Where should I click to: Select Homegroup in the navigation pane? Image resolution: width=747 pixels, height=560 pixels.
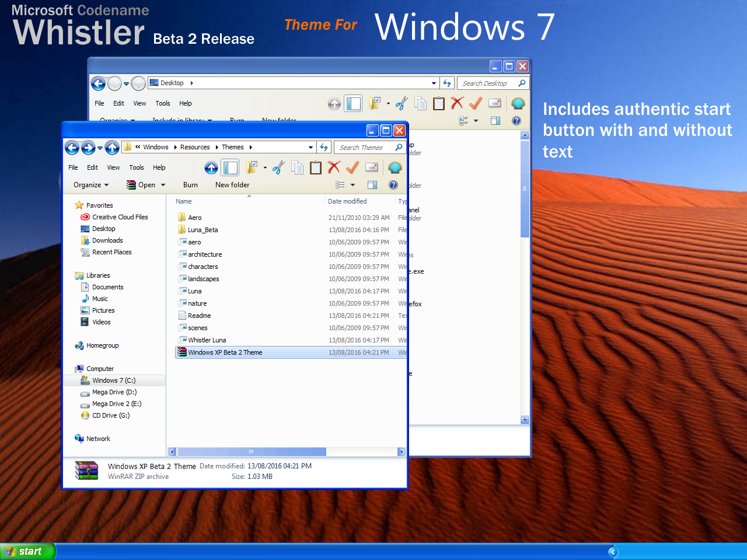click(x=102, y=345)
